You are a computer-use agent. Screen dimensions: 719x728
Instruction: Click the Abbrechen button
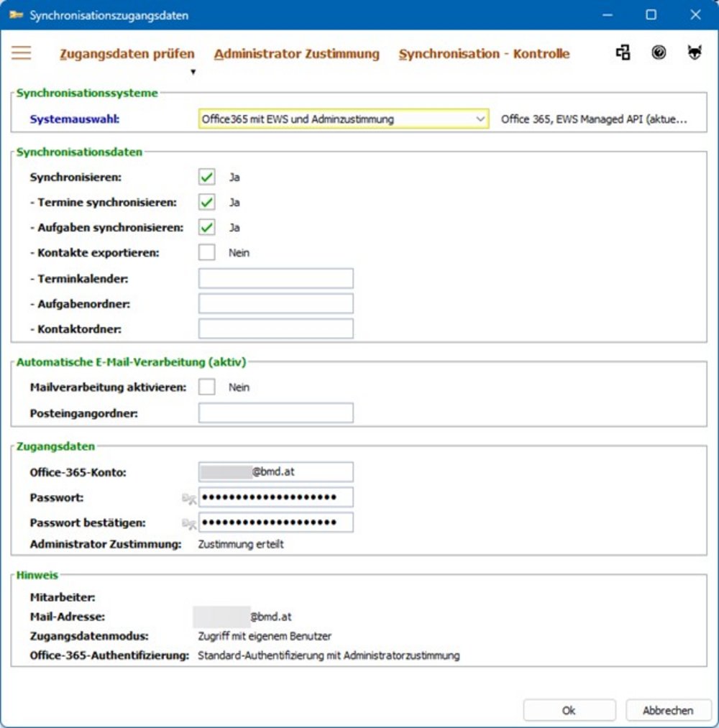click(x=668, y=710)
